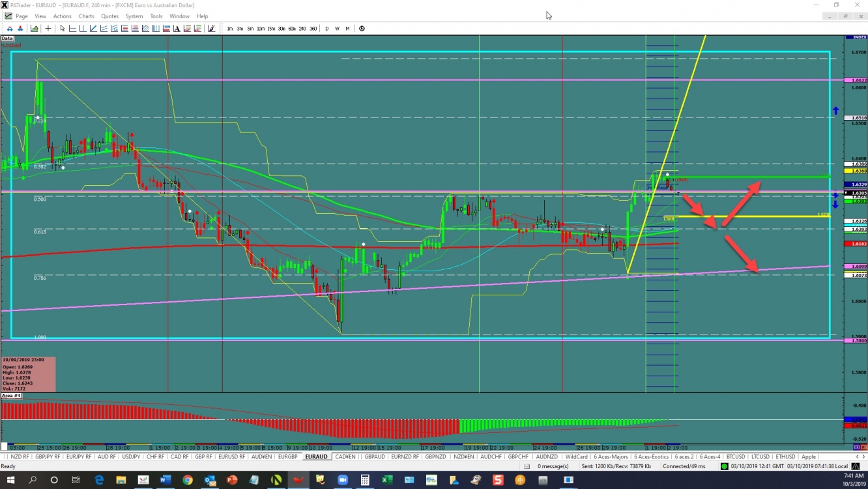Viewport: 868px width, 489px height.
Task: Switch to 5m timeframe
Action: (x=250, y=29)
